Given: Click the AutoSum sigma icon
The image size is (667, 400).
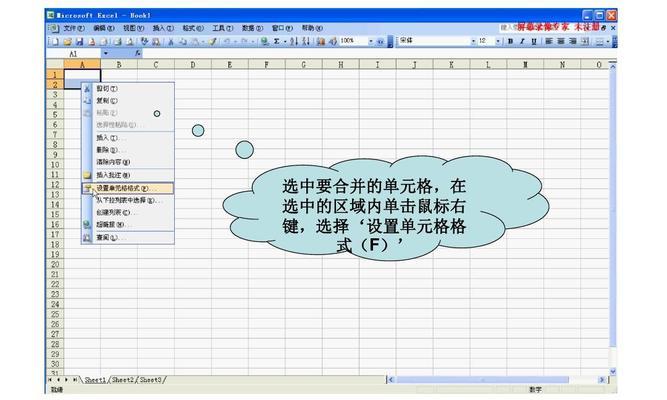Looking at the screenshot, I should coord(276,41).
